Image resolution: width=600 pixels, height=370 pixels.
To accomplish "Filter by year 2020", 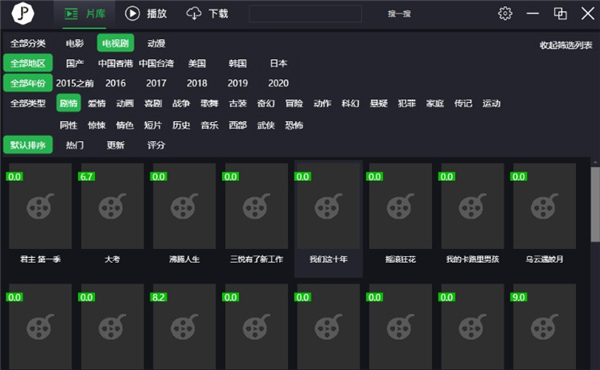I will [278, 83].
